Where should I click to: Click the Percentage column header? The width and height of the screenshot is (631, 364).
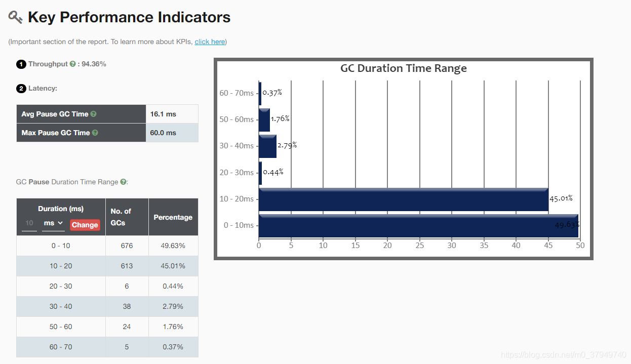(173, 217)
